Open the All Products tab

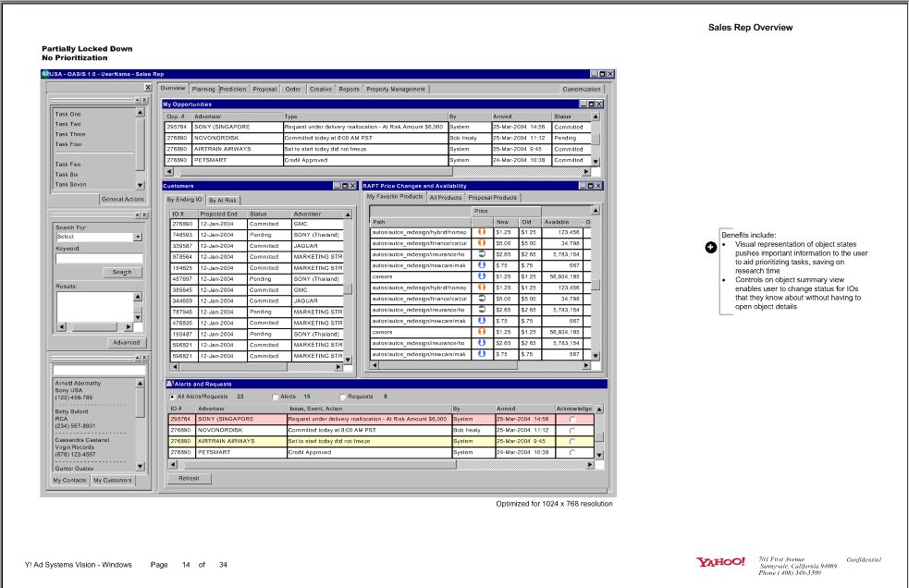click(446, 197)
